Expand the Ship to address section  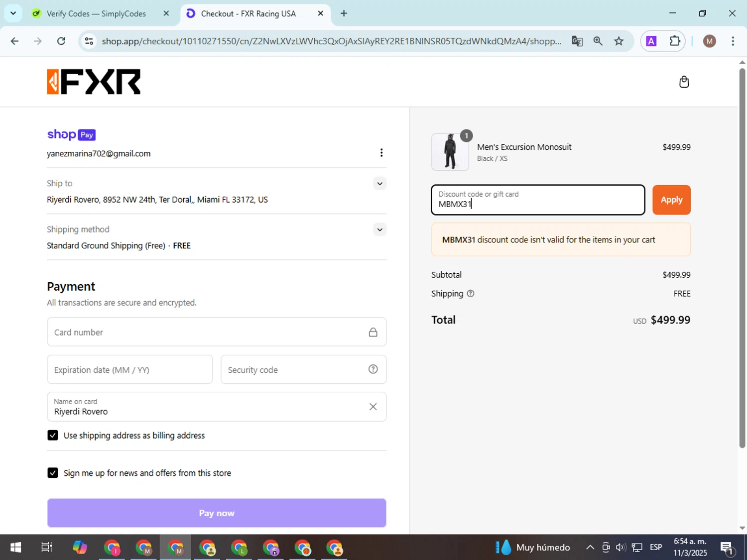tap(379, 184)
